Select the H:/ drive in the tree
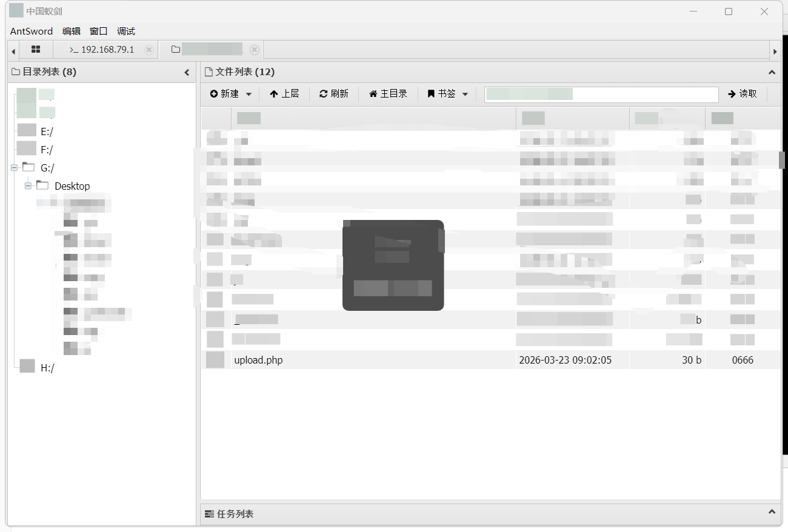 [x=47, y=368]
